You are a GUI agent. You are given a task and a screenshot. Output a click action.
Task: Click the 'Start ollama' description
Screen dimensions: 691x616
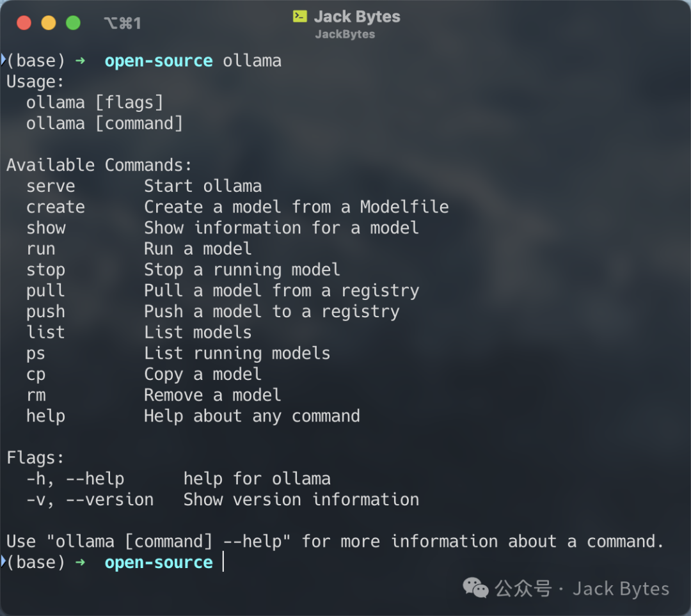click(203, 186)
